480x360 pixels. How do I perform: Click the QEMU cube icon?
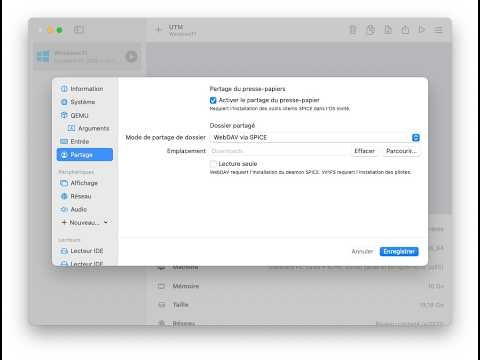pyautogui.click(x=64, y=115)
